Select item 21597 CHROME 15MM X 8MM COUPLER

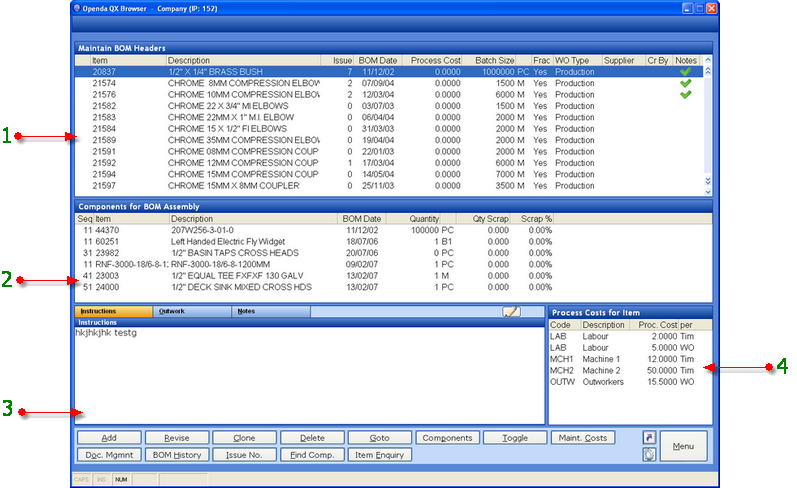[389, 186]
